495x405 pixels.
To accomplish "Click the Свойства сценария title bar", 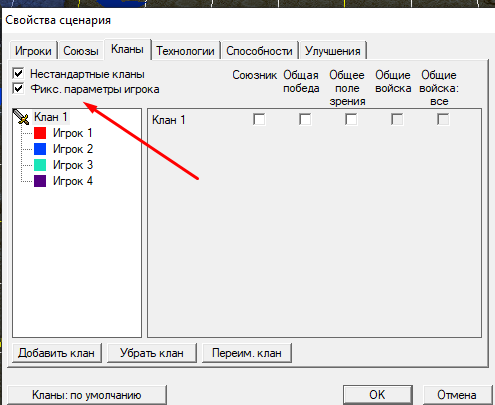I will pos(248,20).
